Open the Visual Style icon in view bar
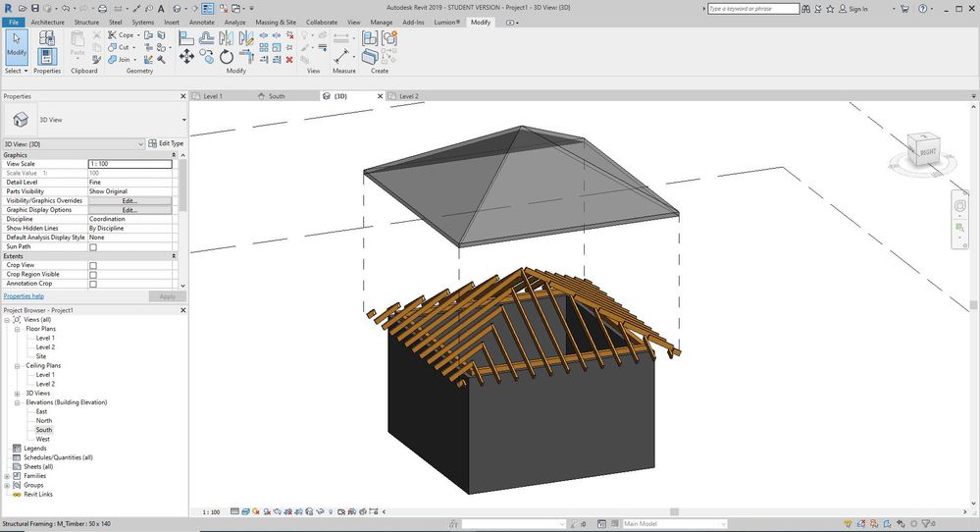This screenshot has width=980, height=532. pyautogui.click(x=244, y=511)
